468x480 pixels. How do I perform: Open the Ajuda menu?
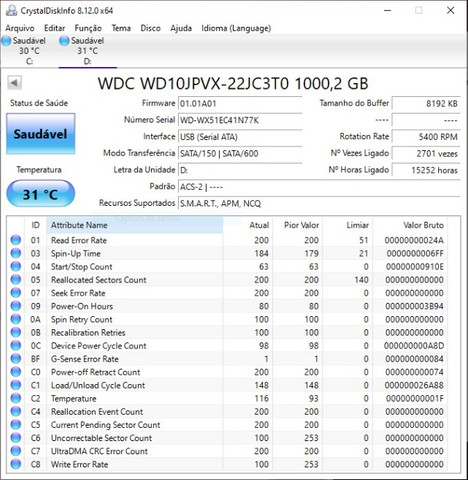pos(181,28)
